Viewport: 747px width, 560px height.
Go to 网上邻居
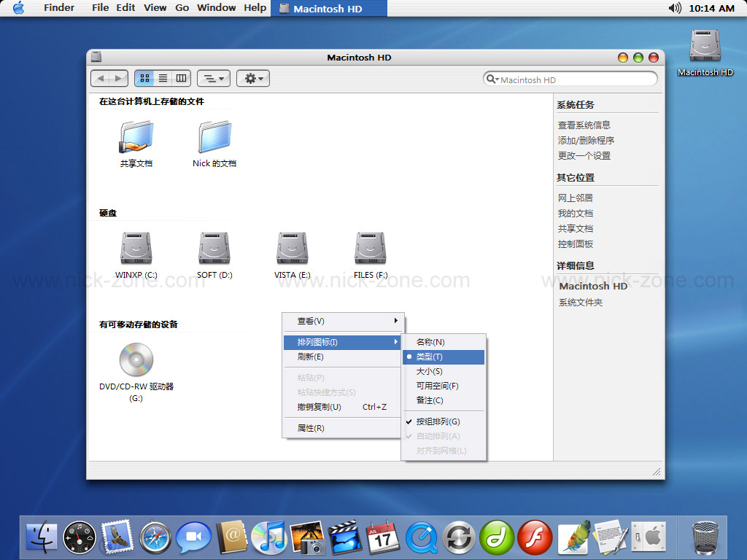click(576, 198)
